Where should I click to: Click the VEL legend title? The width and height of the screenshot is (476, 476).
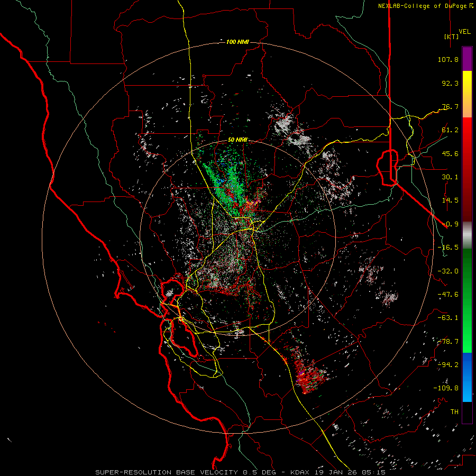tap(464, 32)
